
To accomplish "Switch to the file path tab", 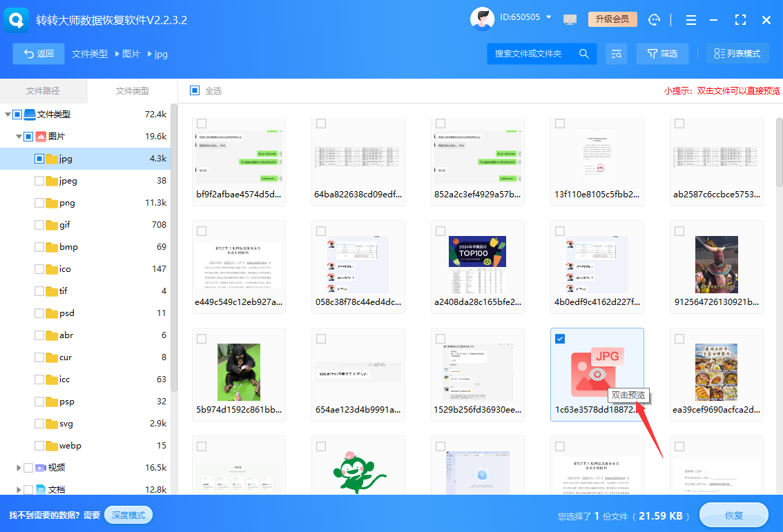I will pyautogui.click(x=43, y=90).
